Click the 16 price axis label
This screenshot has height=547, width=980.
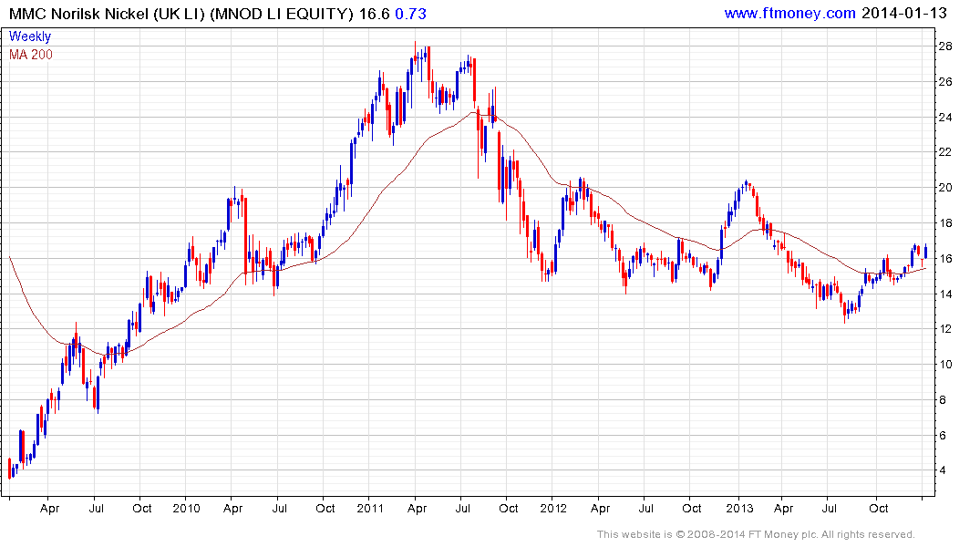(x=945, y=259)
